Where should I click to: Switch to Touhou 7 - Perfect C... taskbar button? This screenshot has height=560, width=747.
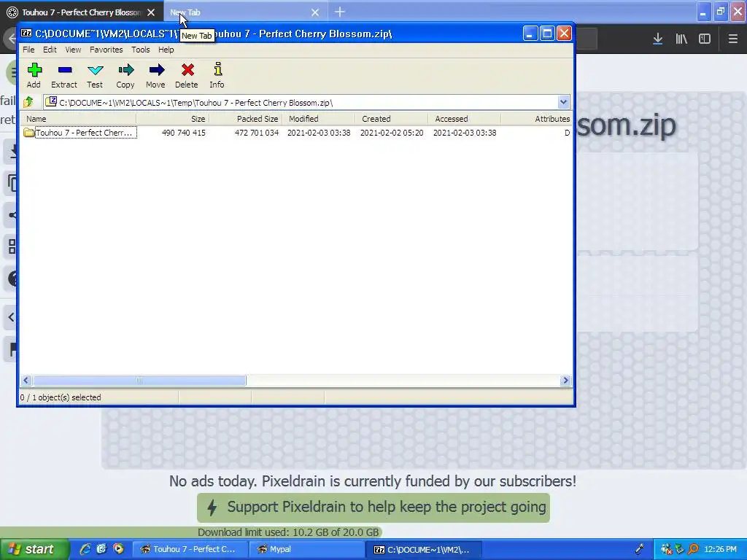[189, 550]
